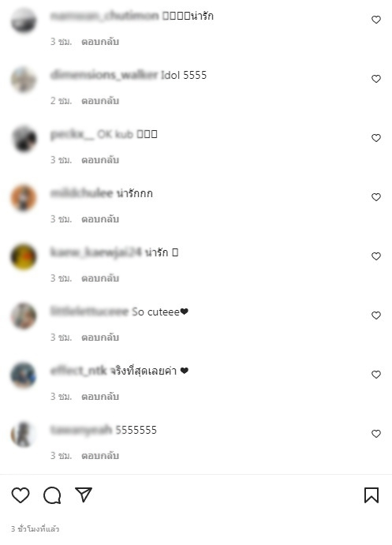
Task: Open the comment bubble icon
Action: (52, 495)
